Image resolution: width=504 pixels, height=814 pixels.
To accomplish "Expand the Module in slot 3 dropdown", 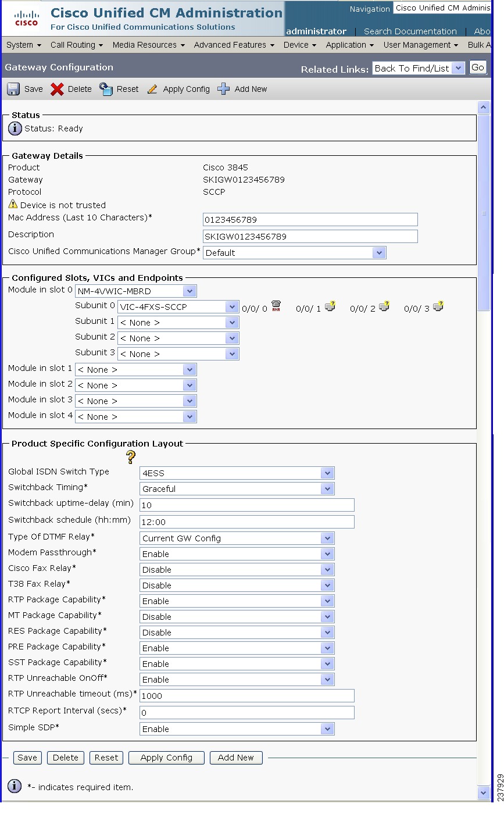I will [x=190, y=401].
